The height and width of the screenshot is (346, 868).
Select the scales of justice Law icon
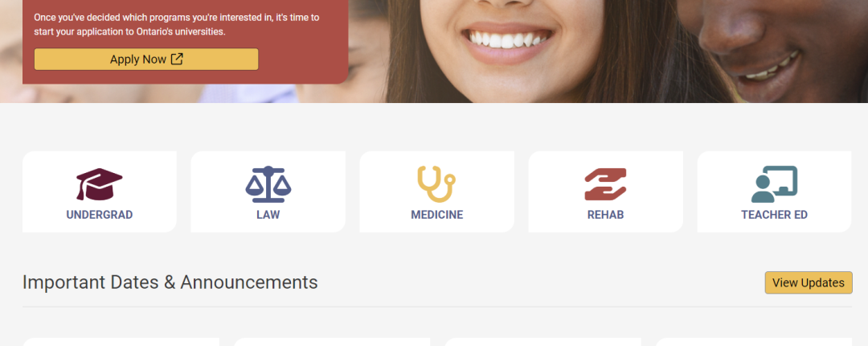coord(268,184)
